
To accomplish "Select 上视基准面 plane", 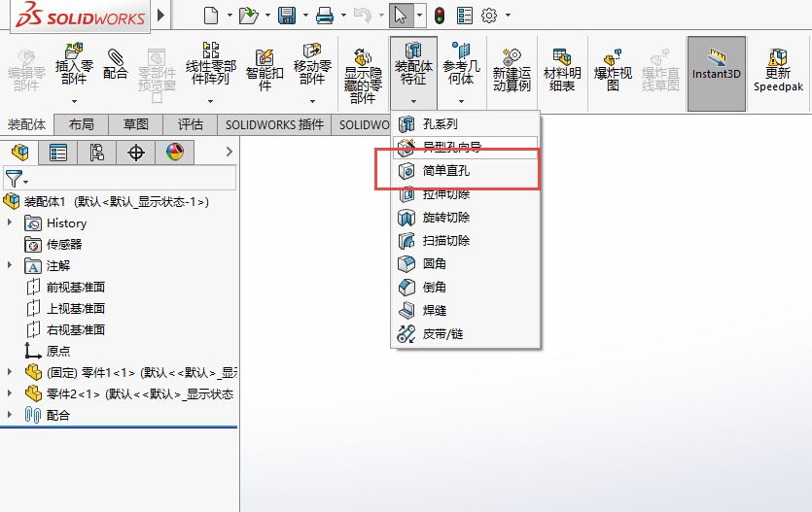I will [65, 308].
